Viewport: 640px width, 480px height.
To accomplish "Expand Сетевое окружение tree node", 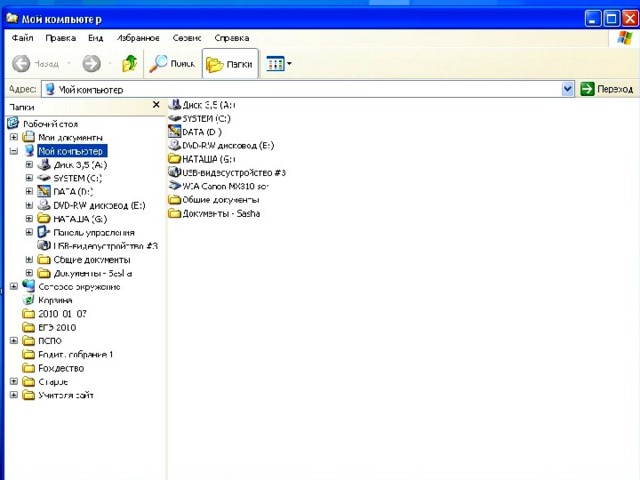I will click(13, 287).
